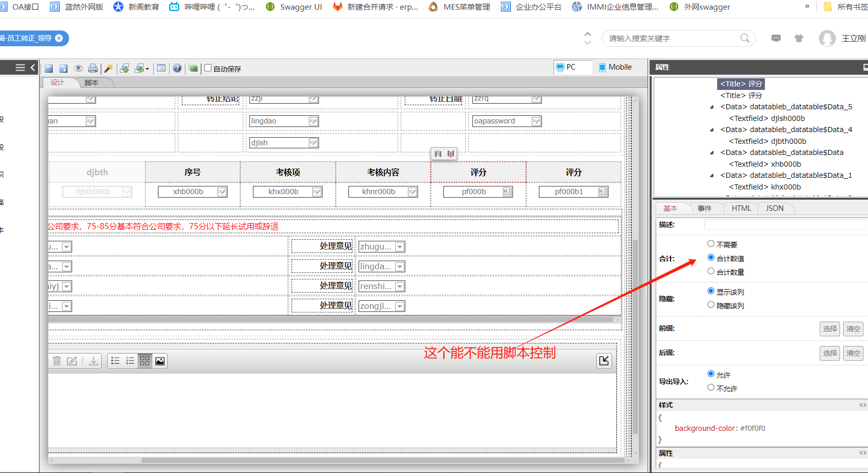The height and width of the screenshot is (473, 868).
Task: Click the print icon in toolbar
Action: coord(93,69)
